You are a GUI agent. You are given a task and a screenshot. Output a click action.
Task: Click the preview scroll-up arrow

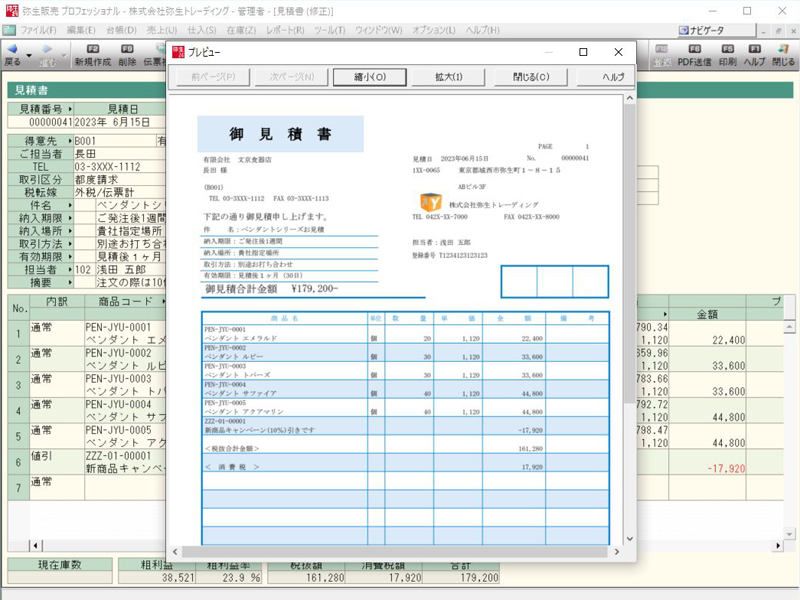(630, 98)
